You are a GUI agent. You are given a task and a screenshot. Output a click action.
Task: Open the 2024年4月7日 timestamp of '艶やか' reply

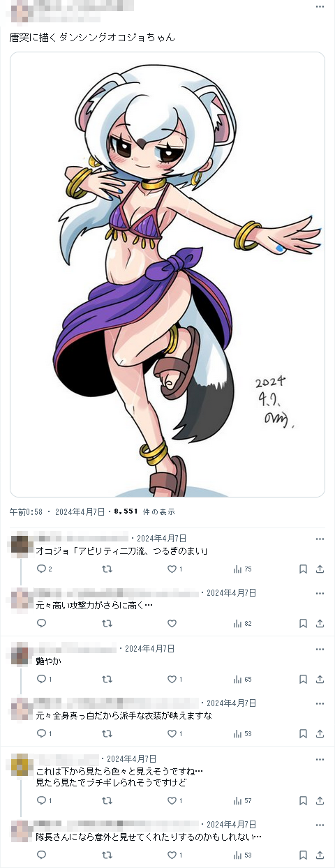pos(150,649)
